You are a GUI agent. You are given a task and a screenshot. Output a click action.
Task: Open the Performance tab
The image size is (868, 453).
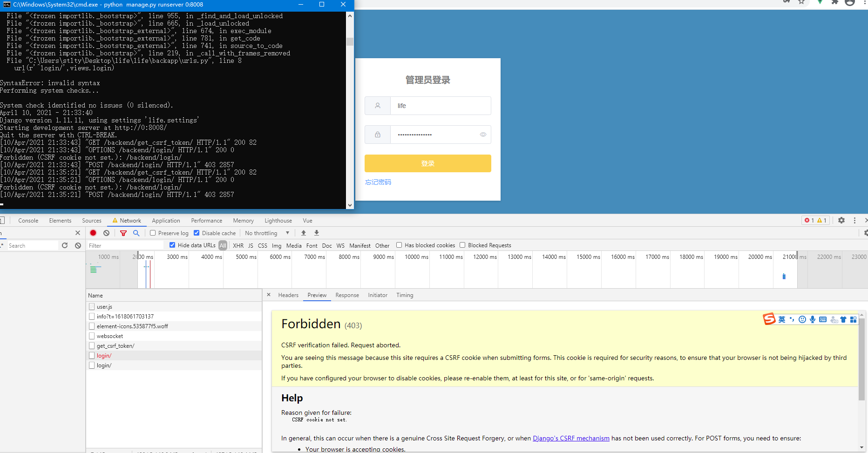click(x=207, y=221)
